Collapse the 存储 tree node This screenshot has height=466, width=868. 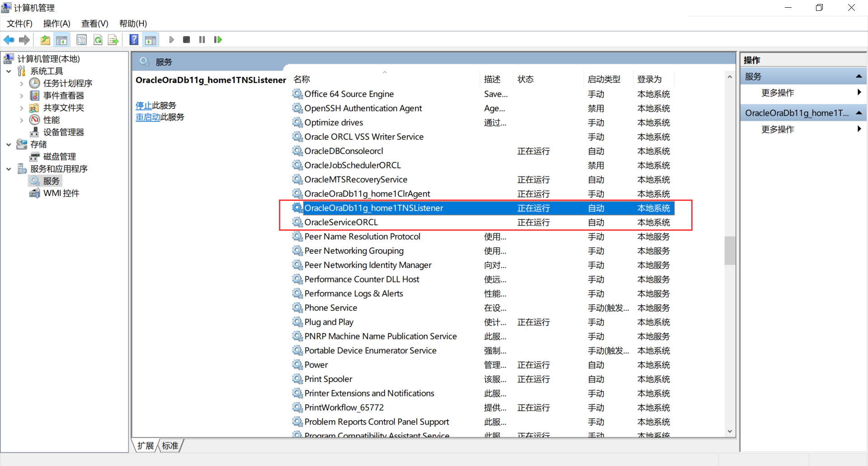(x=9, y=144)
